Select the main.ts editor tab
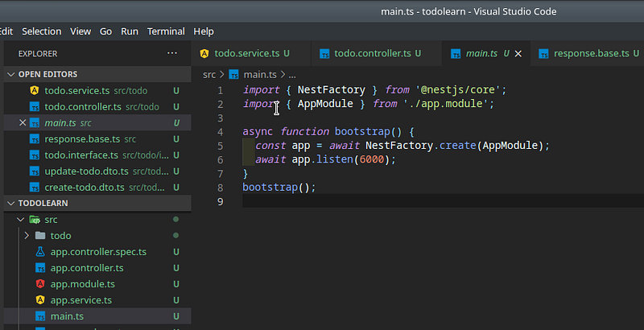 point(486,53)
